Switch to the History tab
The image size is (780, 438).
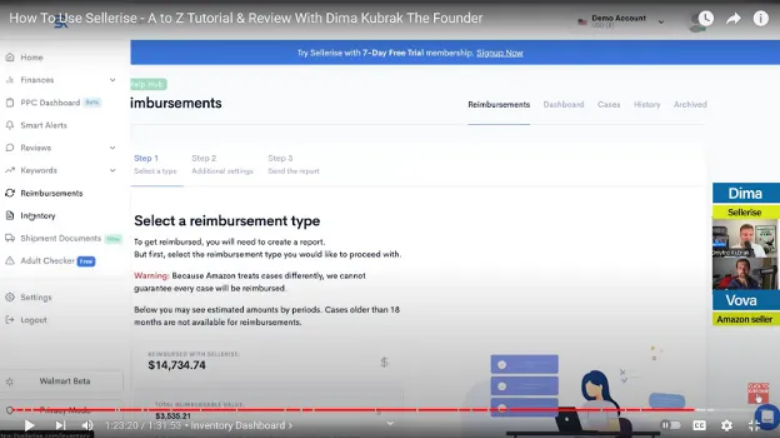pyautogui.click(x=647, y=105)
